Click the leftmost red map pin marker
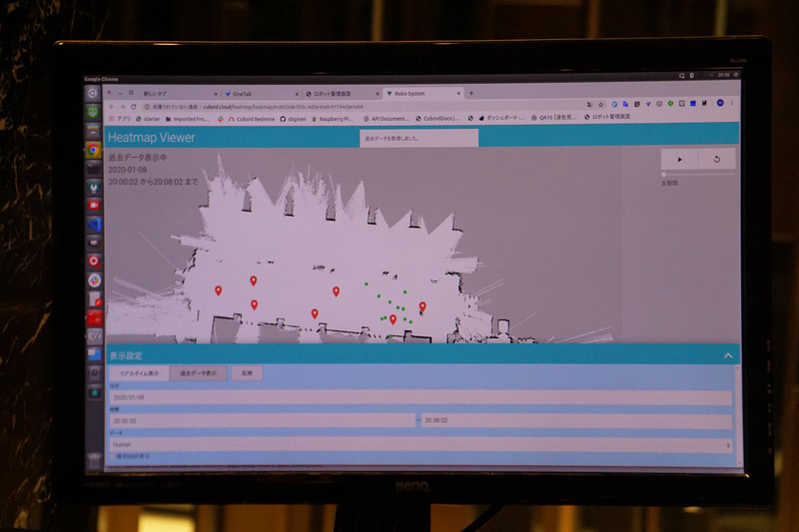 click(218, 290)
